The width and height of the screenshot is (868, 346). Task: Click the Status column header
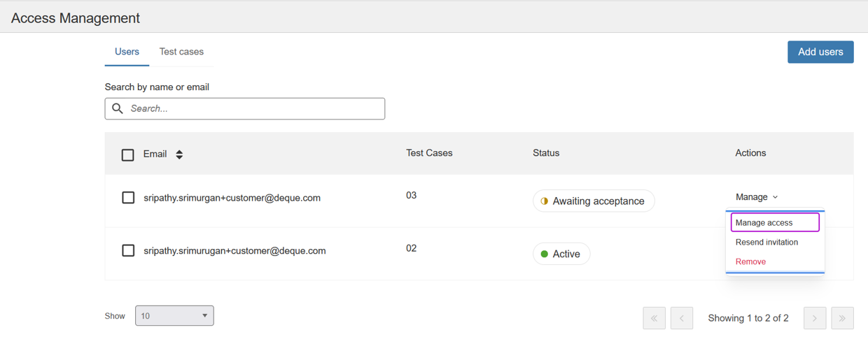tap(546, 152)
